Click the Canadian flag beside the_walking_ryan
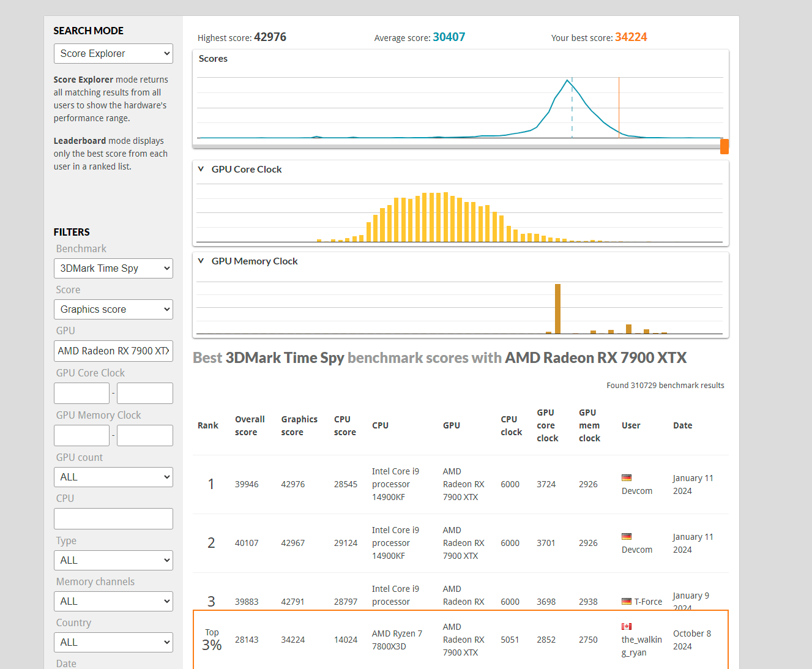 pyautogui.click(x=626, y=627)
